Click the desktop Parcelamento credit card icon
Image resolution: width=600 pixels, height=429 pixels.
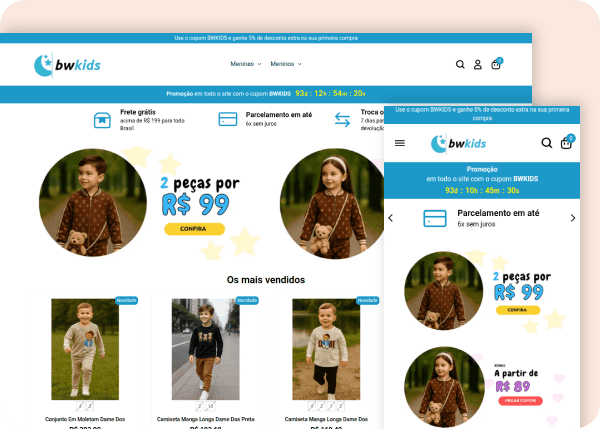pyautogui.click(x=228, y=120)
